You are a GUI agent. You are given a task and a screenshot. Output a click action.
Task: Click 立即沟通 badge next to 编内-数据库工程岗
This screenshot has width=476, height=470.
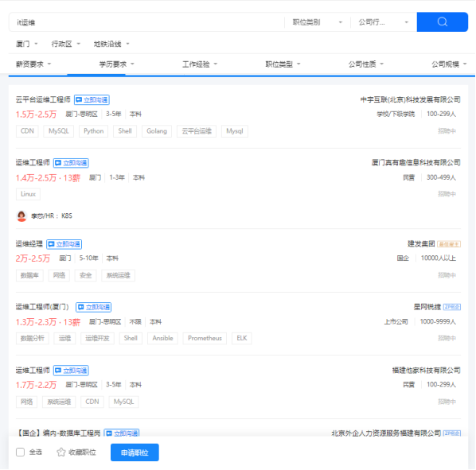(122, 433)
